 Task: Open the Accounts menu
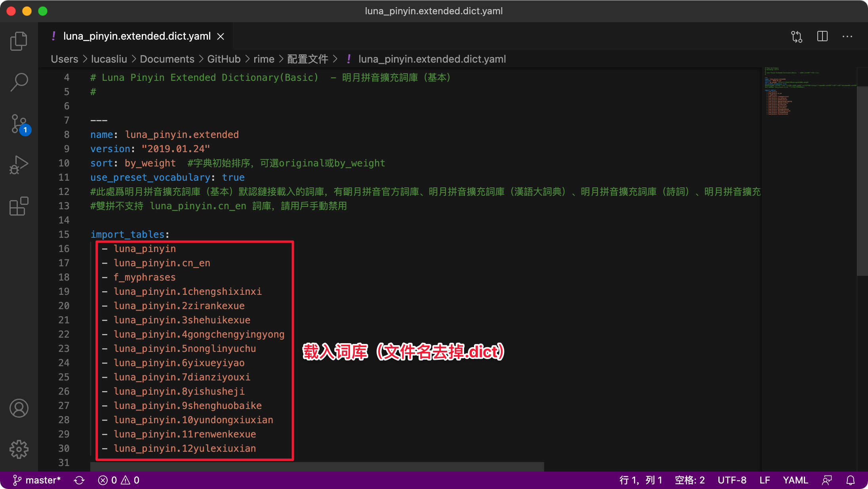coord(19,408)
